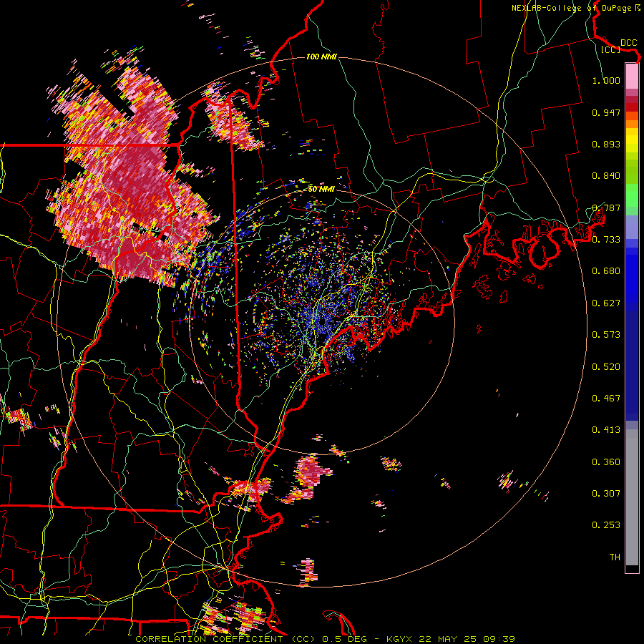Click the 0.840 value on the color scale
This screenshot has height=644, width=644.
606,176
